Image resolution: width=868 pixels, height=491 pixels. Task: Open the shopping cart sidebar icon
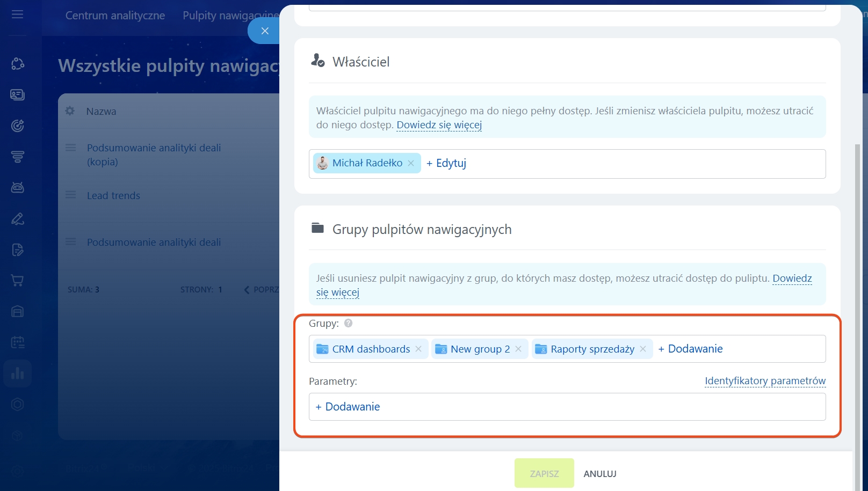(17, 281)
